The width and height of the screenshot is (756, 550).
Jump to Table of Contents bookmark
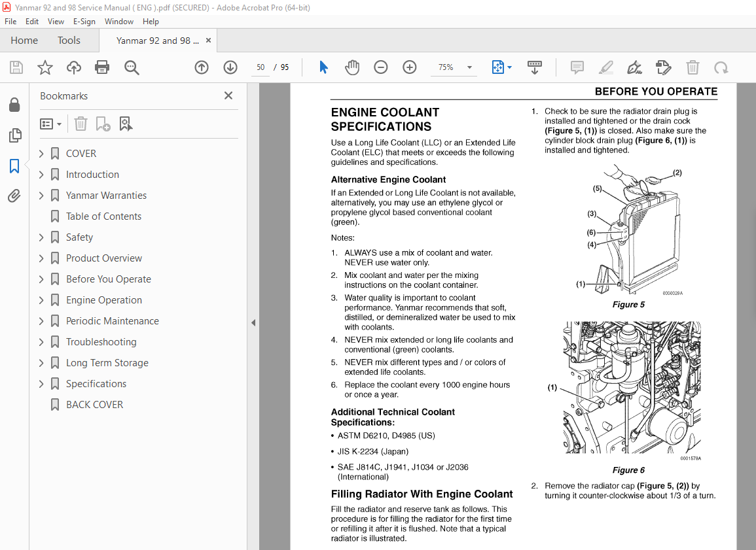pos(103,216)
